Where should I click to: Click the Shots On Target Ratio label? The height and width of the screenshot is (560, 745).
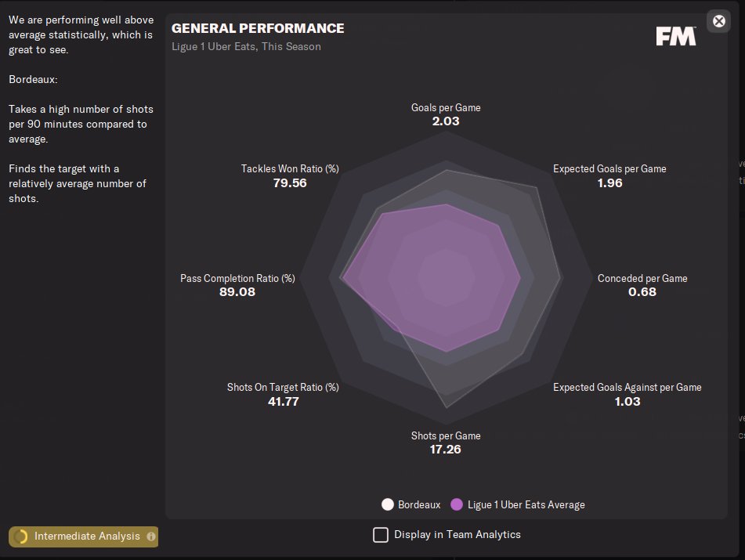[283, 387]
